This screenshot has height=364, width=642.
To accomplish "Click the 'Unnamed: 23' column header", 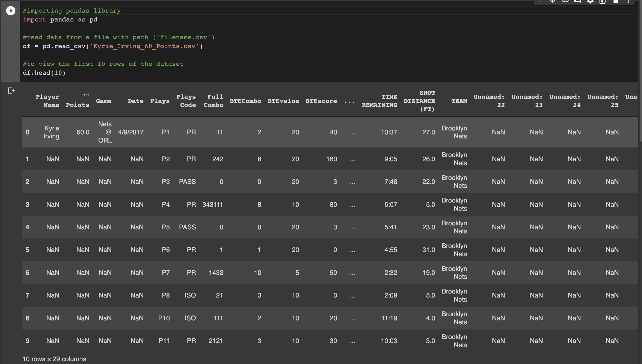I will 527,101.
